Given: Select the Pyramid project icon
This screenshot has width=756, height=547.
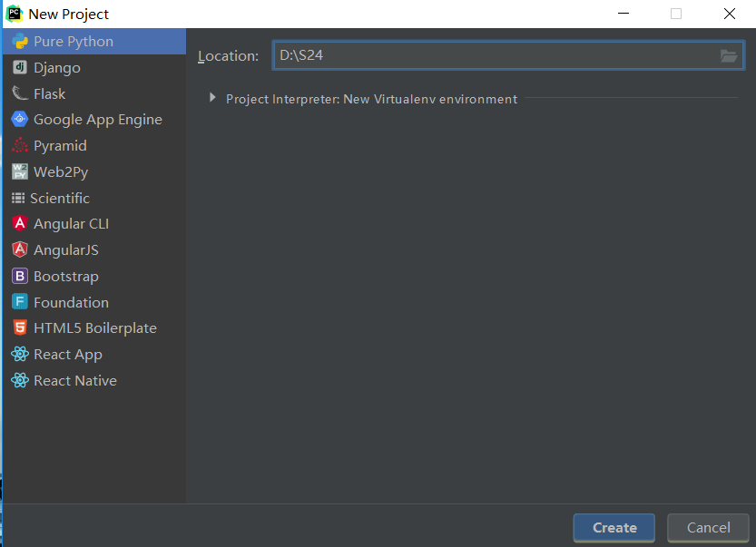Looking at the screenshot, I should pos(20,146).
